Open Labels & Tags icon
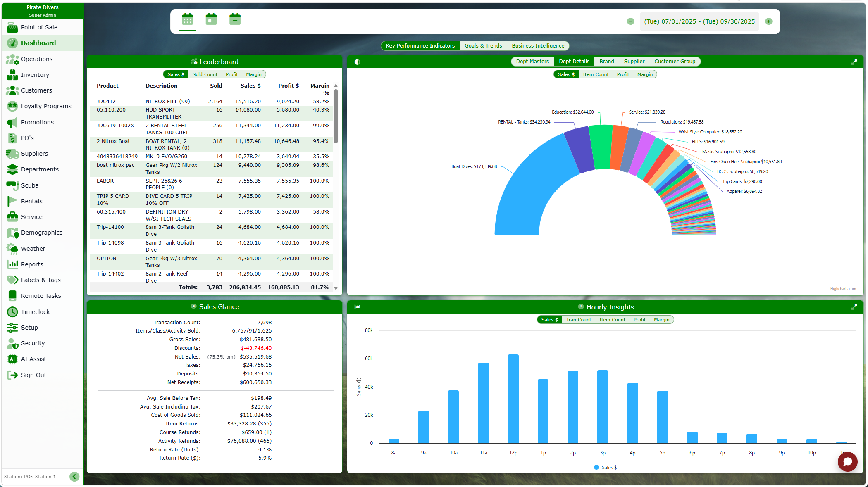This screenshot has height=487, width=868. (x=12, y=280)
